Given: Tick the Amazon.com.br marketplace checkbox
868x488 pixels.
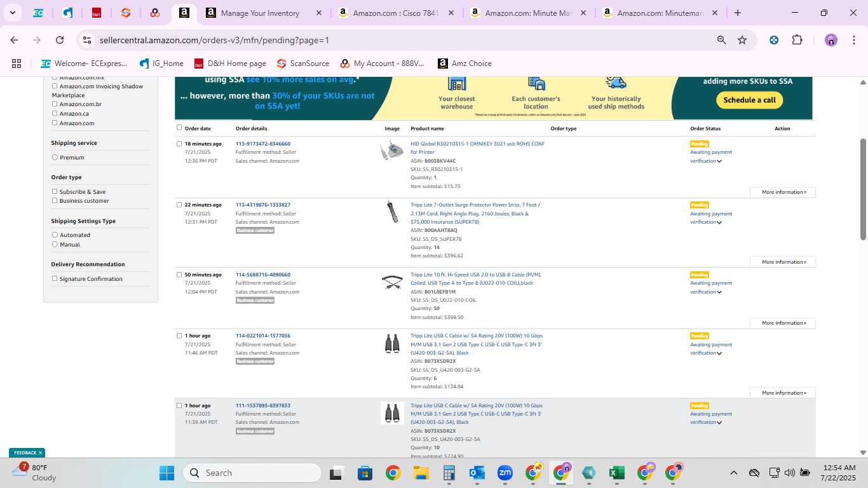Looking at the screenshot, I should point(55,104).
